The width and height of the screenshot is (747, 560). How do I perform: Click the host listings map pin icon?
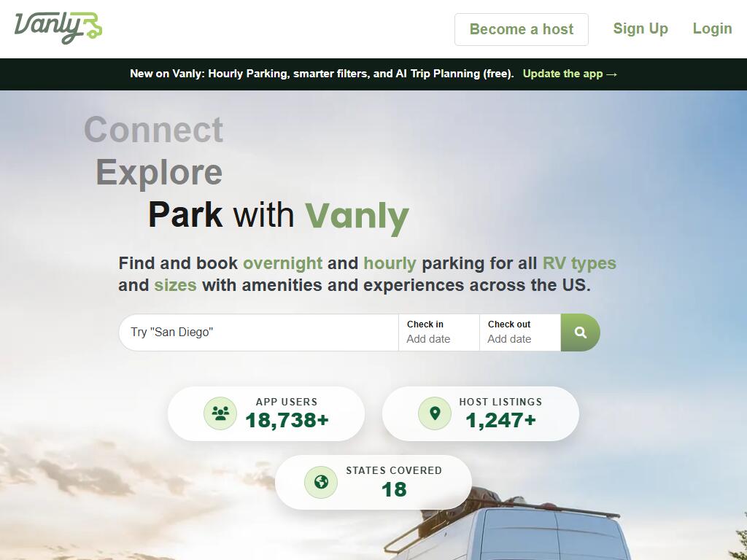pos(435,413)
